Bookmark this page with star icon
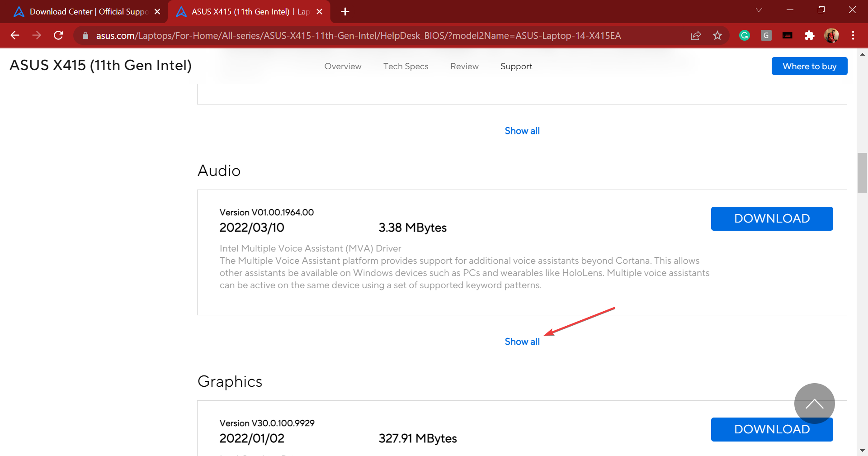 (x=717, y=35)
